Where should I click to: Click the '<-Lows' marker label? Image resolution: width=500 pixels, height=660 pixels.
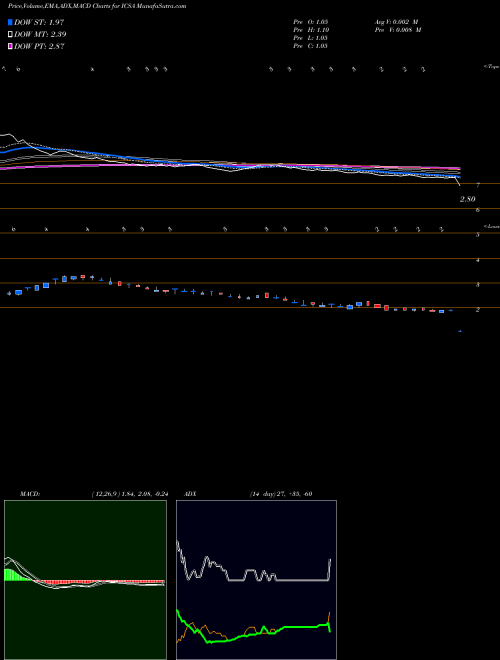point(491,226)
